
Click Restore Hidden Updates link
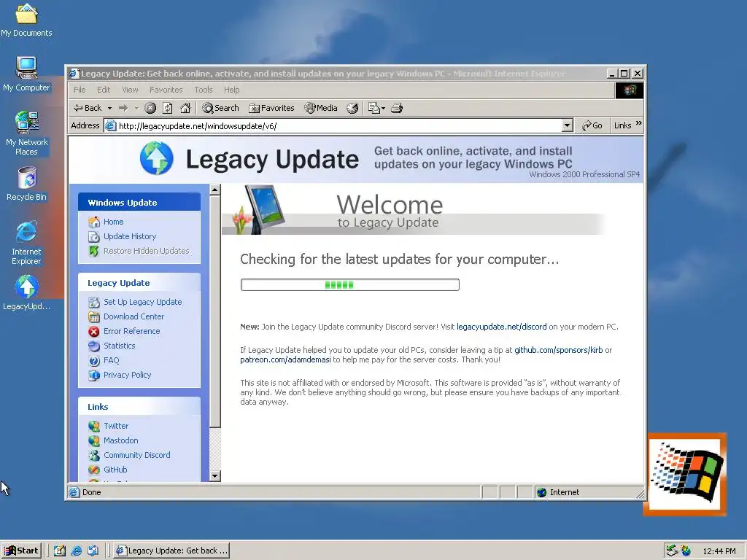coord(146,251)
